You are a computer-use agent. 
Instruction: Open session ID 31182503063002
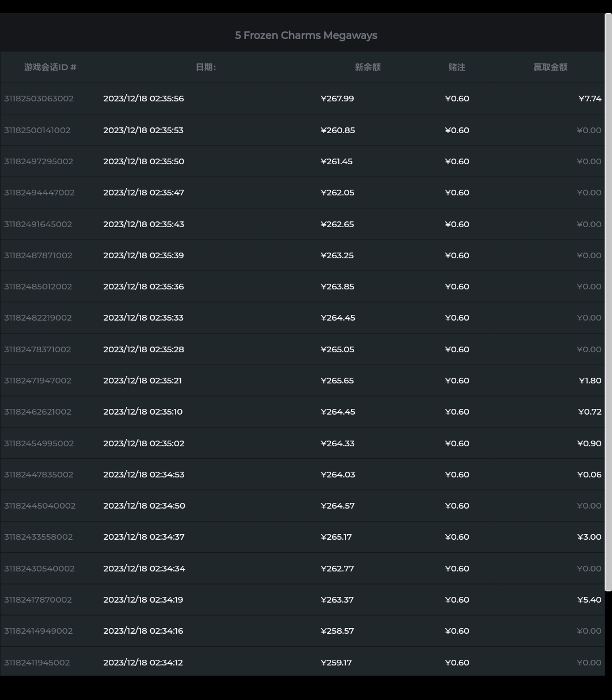pyautogui.click(x=39, y=99)
